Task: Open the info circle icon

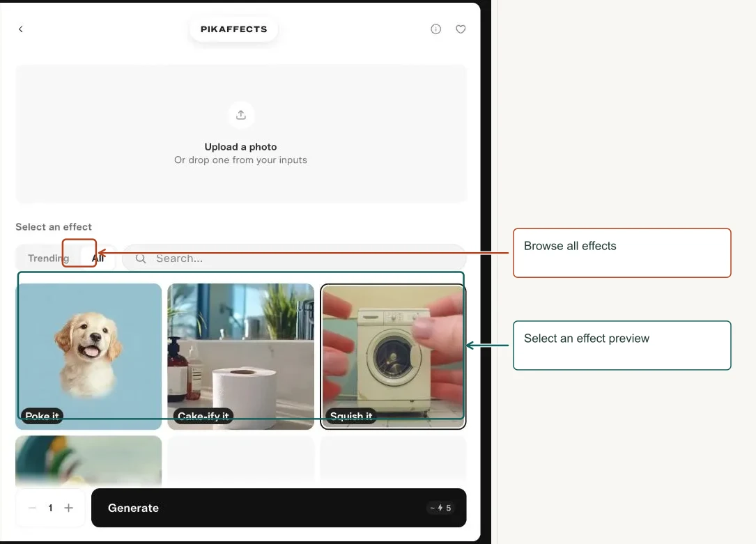Action: 436,29
